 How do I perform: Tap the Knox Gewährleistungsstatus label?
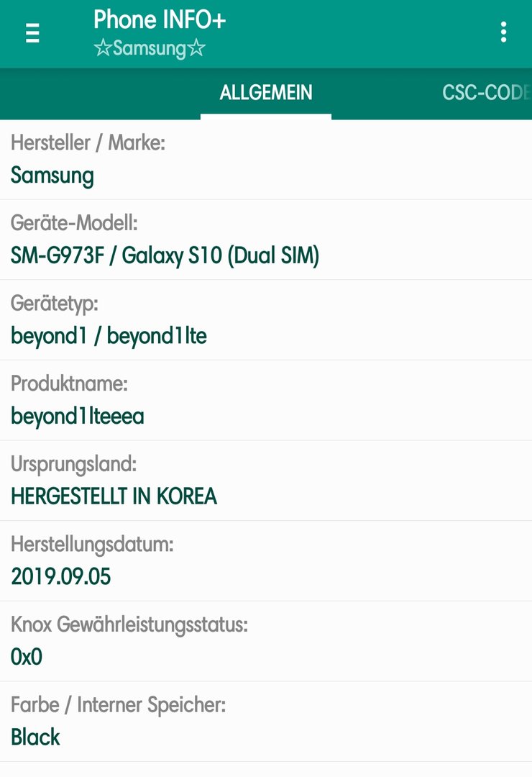(x=129, y=624)
